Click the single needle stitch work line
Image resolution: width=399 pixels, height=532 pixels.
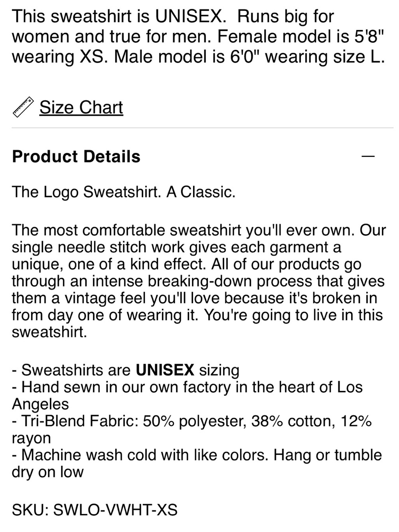[x=176, y=247]
